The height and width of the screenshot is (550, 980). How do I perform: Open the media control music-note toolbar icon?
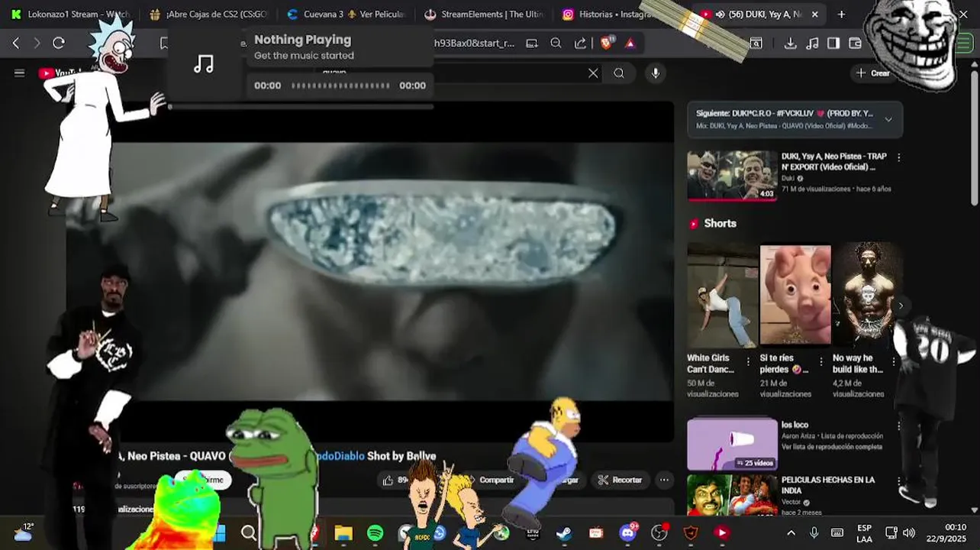click(812, 44)
